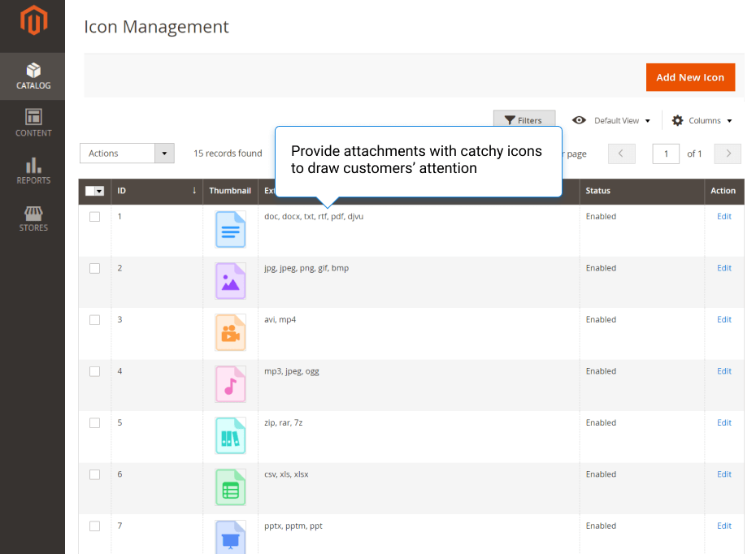Click the purple image file thumbnail icon
The image size is (756, 554).
tap(230, 281)
